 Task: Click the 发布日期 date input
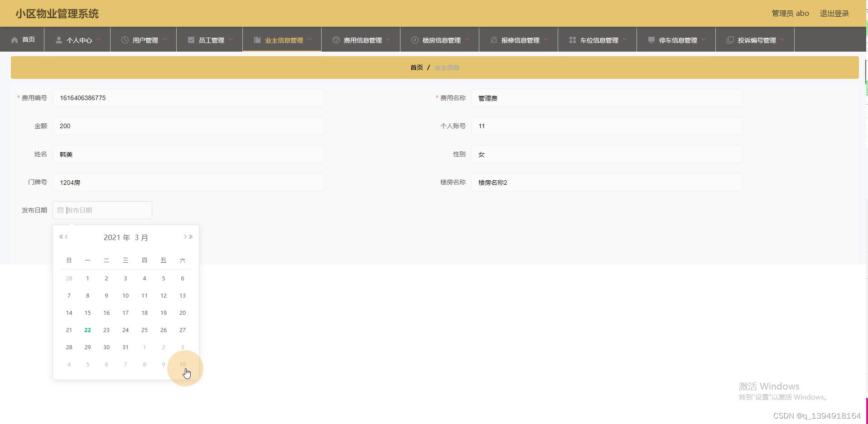pyautogui.click(x=102, y=210)
